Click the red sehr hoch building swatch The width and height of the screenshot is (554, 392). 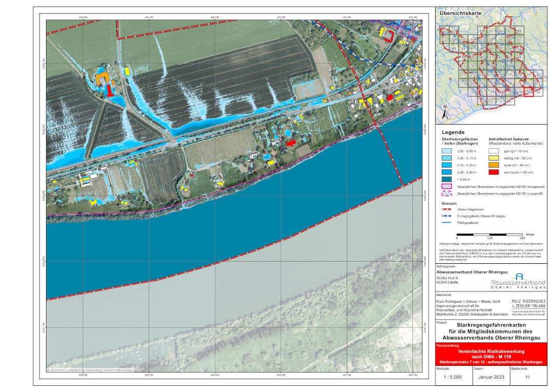point(495,173)
